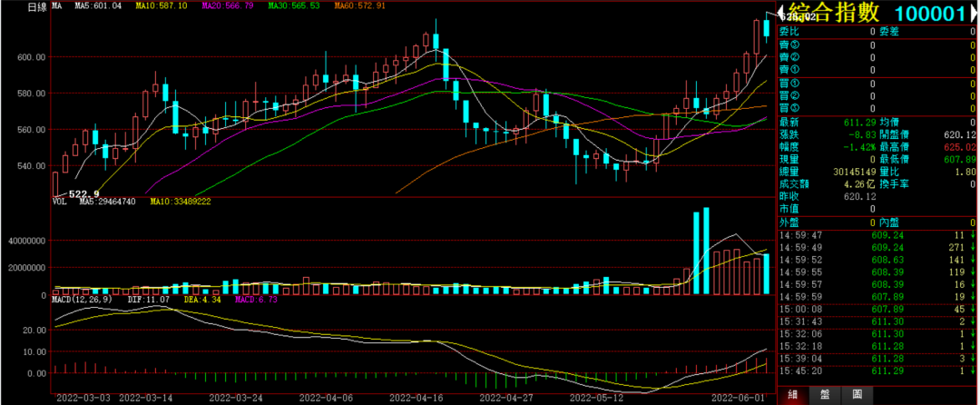Click volume MA10:33489222 label
The height and width of the screenshot is (405, 980).
click(180, 202)
